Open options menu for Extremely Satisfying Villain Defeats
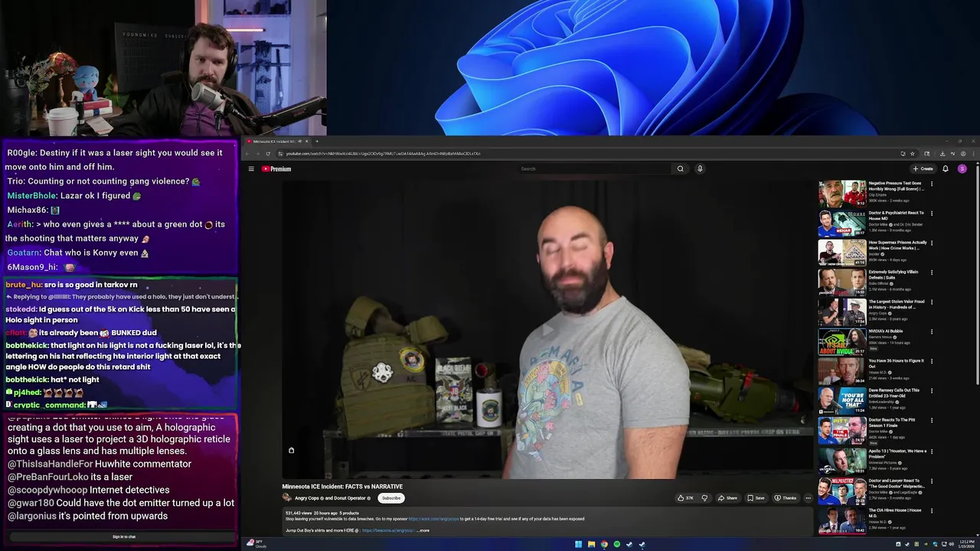This screenshot has width=980, height=551. (x=932, y=272)
